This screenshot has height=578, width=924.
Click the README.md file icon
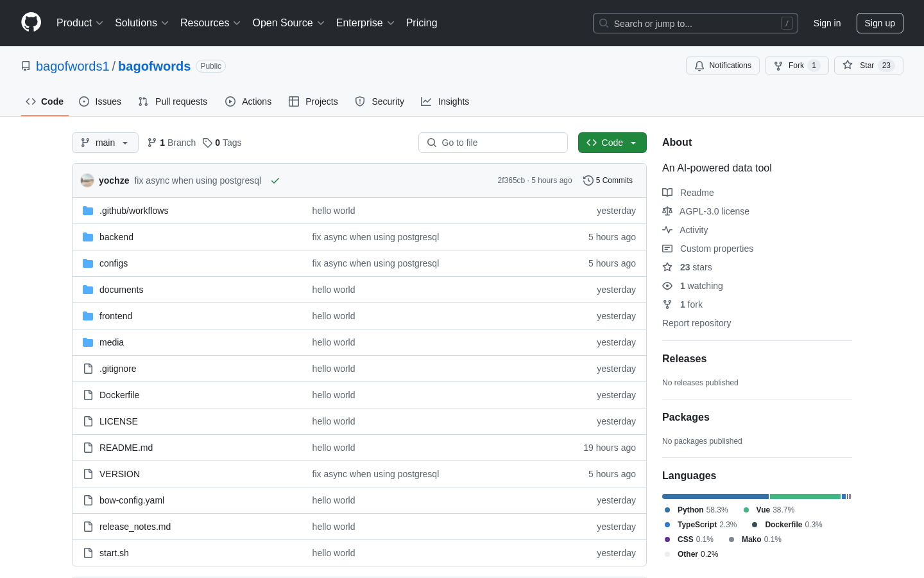tap(88, 448)
